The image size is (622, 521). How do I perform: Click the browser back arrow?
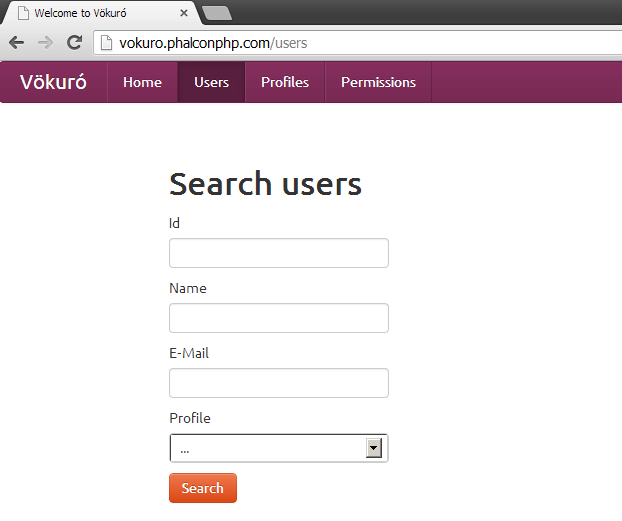(16, 43)
